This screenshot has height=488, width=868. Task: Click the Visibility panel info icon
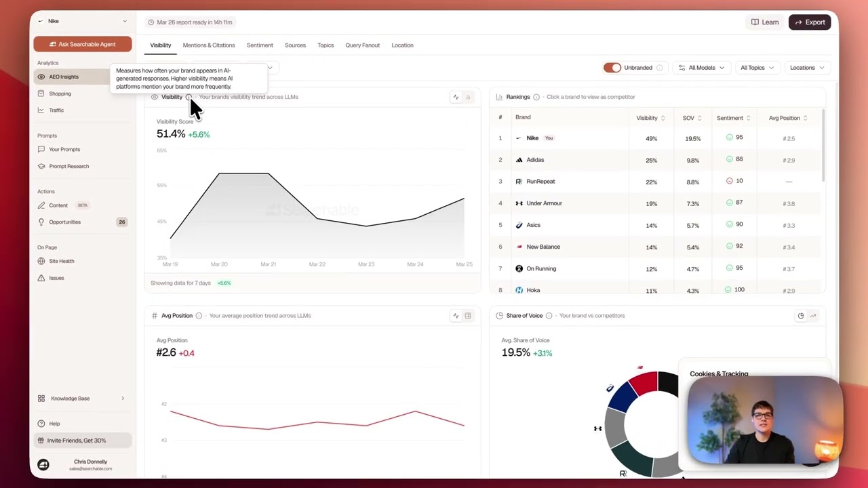point(189,97)
